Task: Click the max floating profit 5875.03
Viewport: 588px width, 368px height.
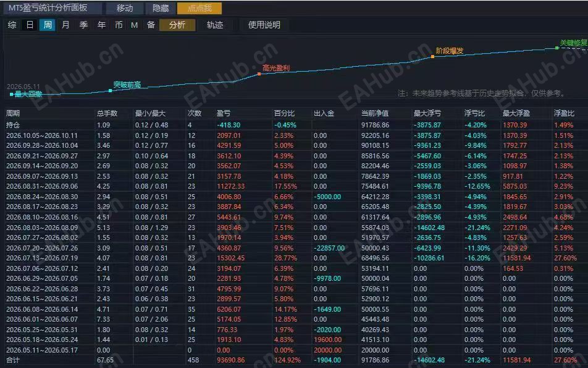Action: click(x=515, y=187)
